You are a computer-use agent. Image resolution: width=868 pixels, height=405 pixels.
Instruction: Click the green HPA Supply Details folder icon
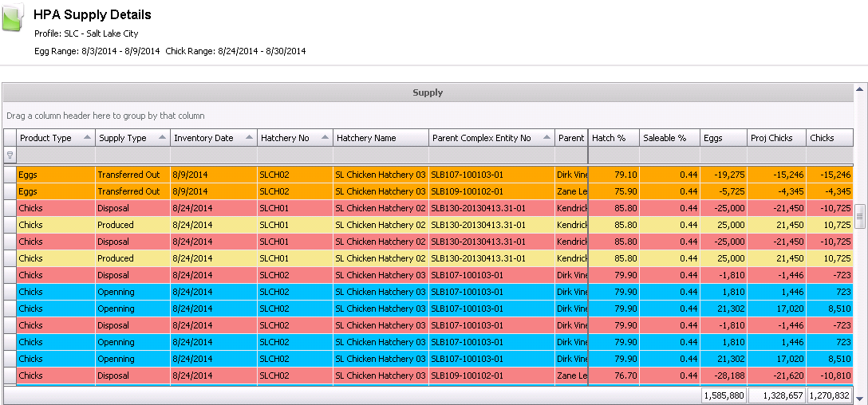[x=14, y=18]
